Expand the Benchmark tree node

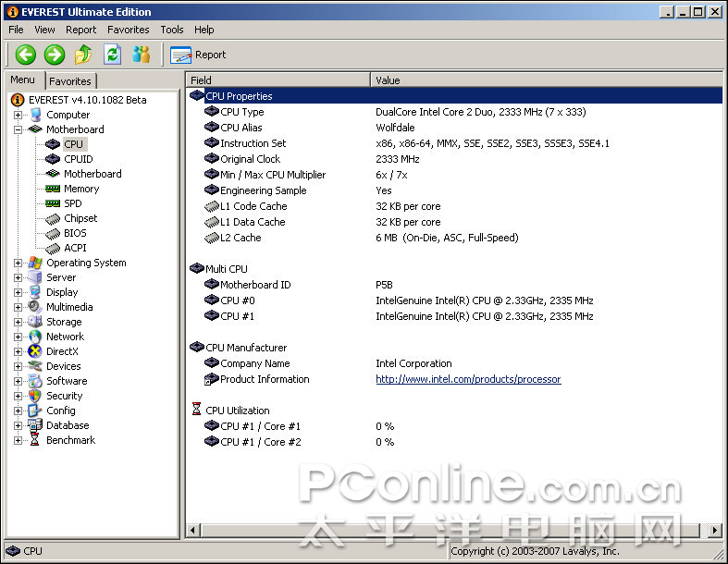[18, 440]
